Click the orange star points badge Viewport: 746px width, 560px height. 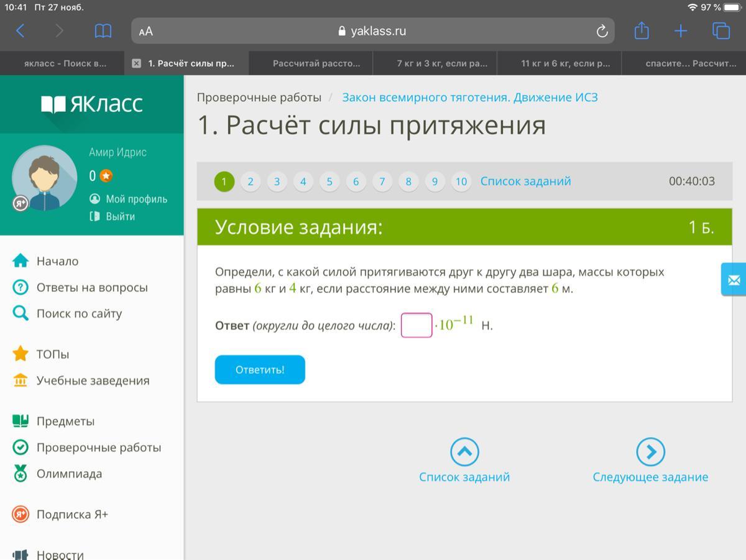pyautogui.click(x=106, y=176)
